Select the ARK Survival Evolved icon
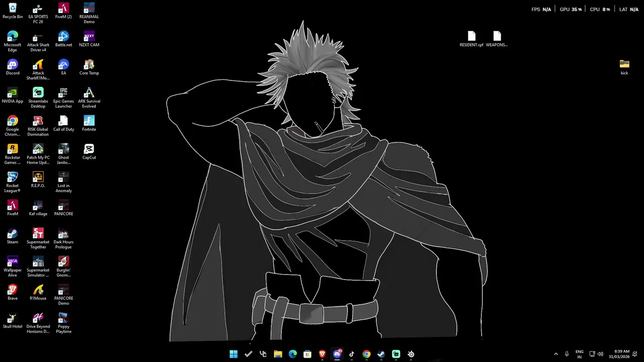This screenshot has height=362, width=644. pos(89,98)
